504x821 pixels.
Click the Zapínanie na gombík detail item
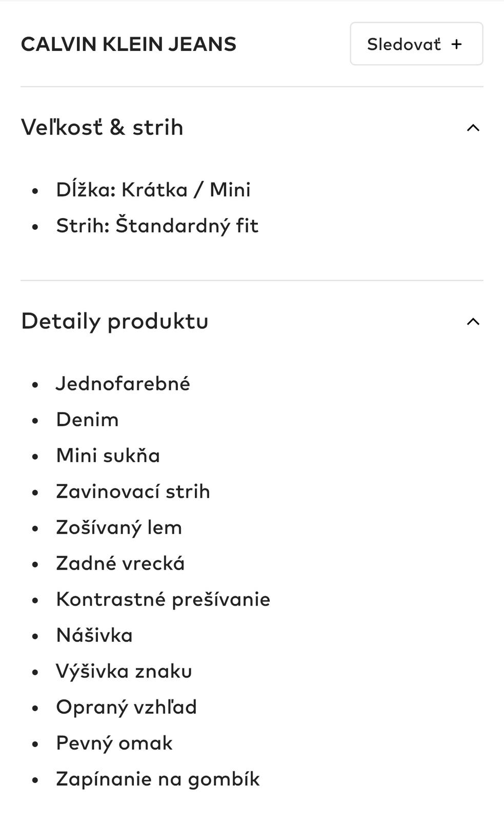[x=158, y=779]
